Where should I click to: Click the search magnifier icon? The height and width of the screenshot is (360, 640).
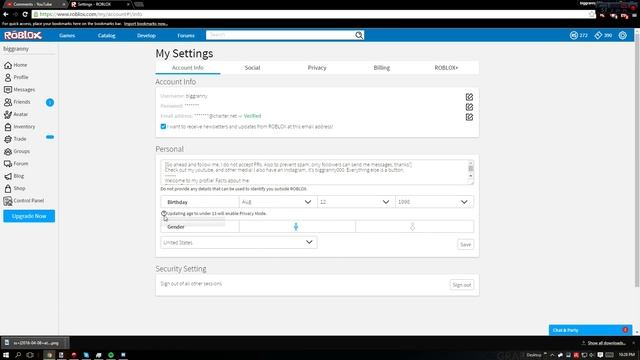[x=359, y=36]
